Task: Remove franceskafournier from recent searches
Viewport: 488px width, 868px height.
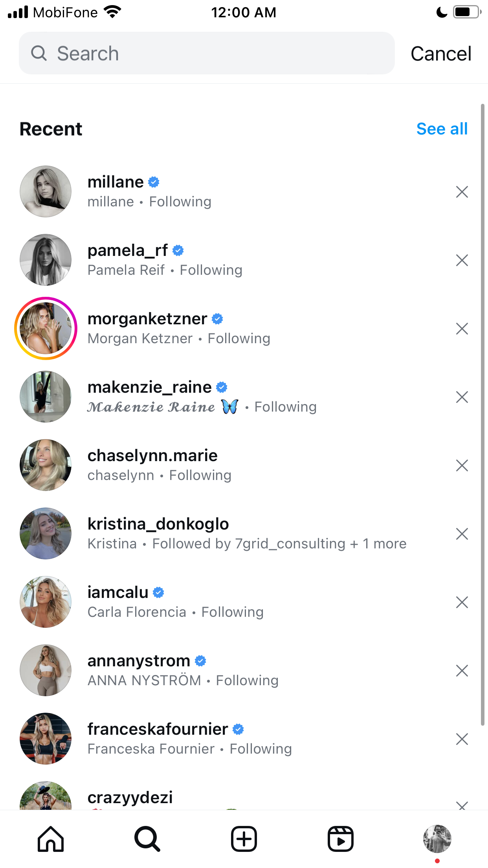Action: coord(462,739)
